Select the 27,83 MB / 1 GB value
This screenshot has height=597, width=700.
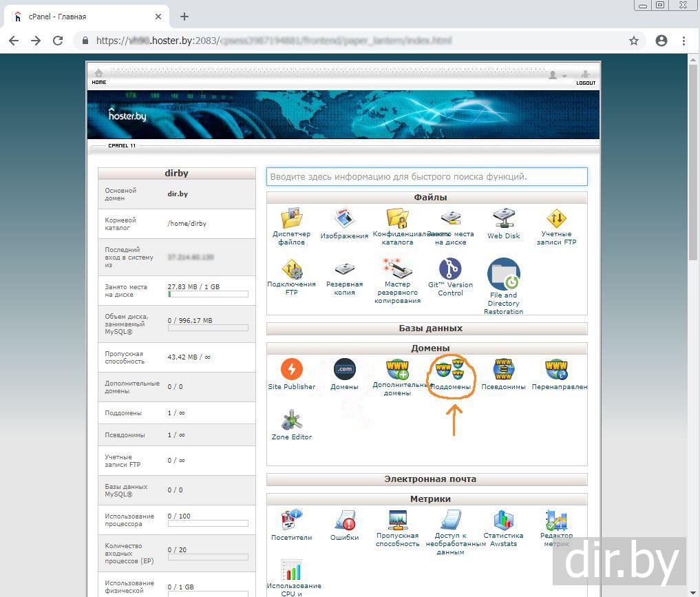coord(193,286)
